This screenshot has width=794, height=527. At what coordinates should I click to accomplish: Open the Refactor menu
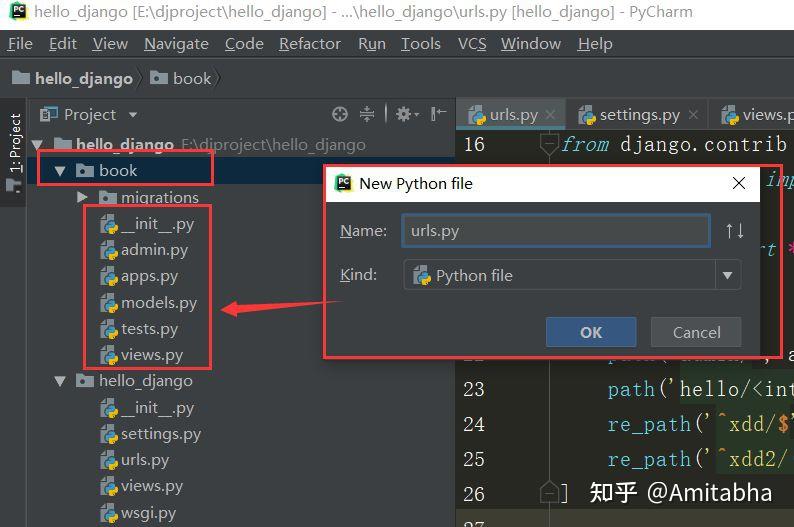pos(310,44)
